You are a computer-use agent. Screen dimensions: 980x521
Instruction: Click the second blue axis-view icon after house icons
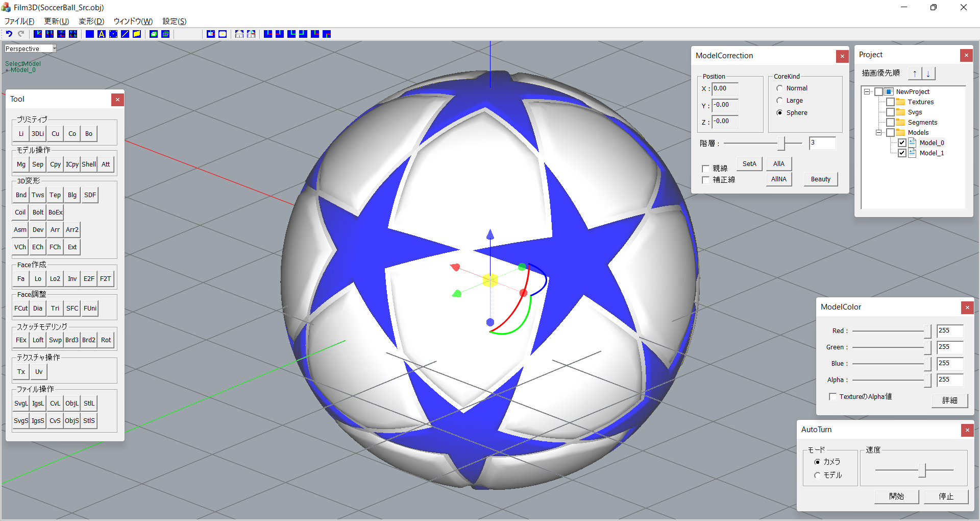click(280, 34)
